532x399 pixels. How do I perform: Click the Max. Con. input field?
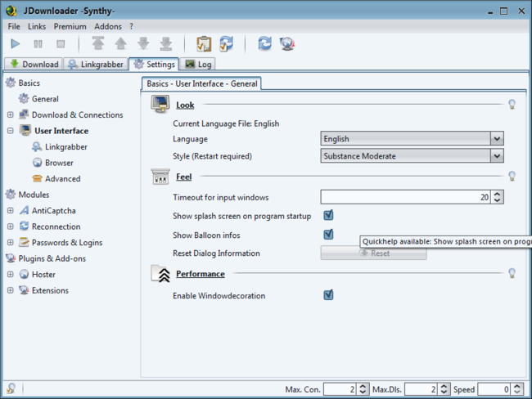[340, 389]
